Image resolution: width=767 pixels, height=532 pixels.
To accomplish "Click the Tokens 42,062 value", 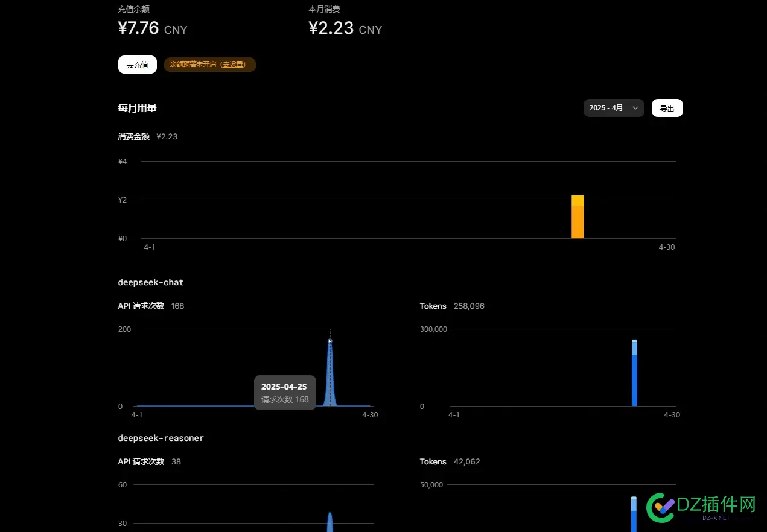I will [466, 461].
